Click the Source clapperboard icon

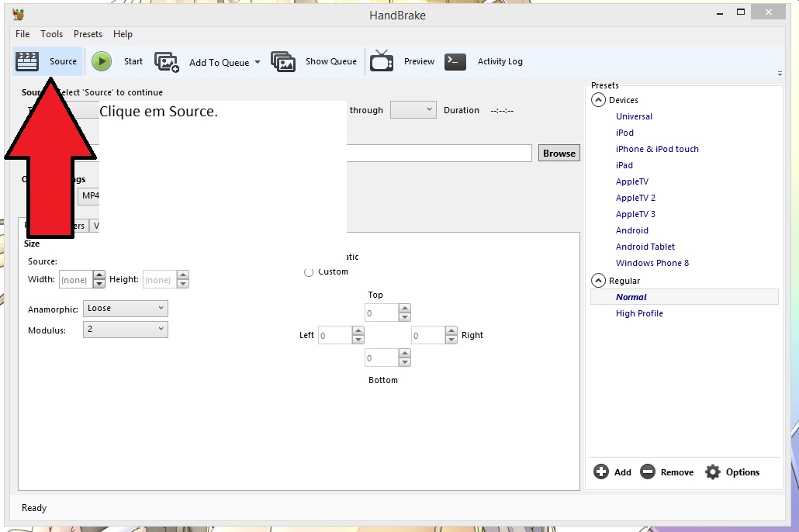pyautogui.click(x=27, y=61)
